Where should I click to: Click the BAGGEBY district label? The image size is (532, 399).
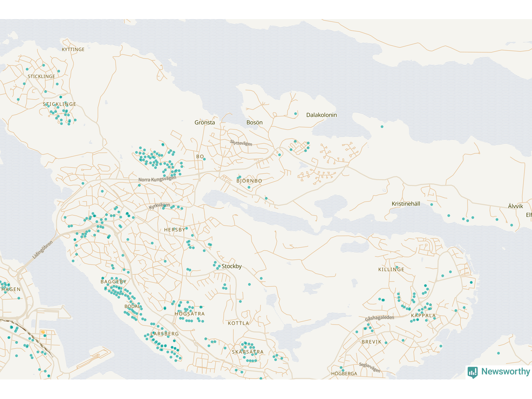113,282
